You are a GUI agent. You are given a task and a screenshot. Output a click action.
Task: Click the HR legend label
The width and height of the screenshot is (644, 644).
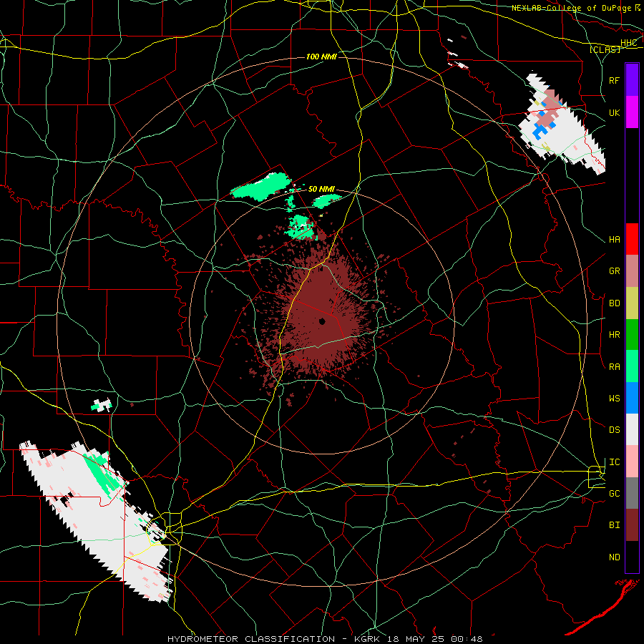pos(614,335)
